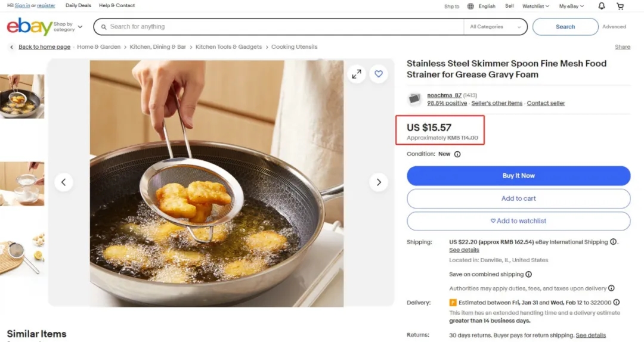This screenshot has height=342, width=644.
Task: Expand the Shop by category dropdown
Action: pyautogui.click(x=68, y=27)
